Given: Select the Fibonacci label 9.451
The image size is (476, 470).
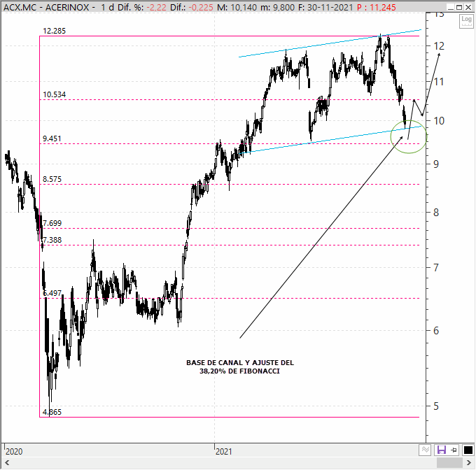Looking at the screenshot, I should (52, 139).
